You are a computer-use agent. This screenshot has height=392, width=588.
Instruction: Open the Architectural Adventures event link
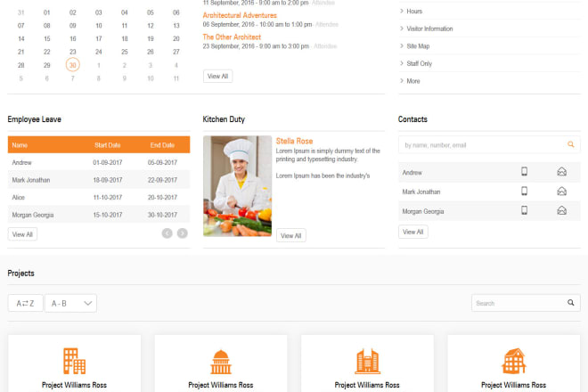pyautogui.click(x=240, y=16)
